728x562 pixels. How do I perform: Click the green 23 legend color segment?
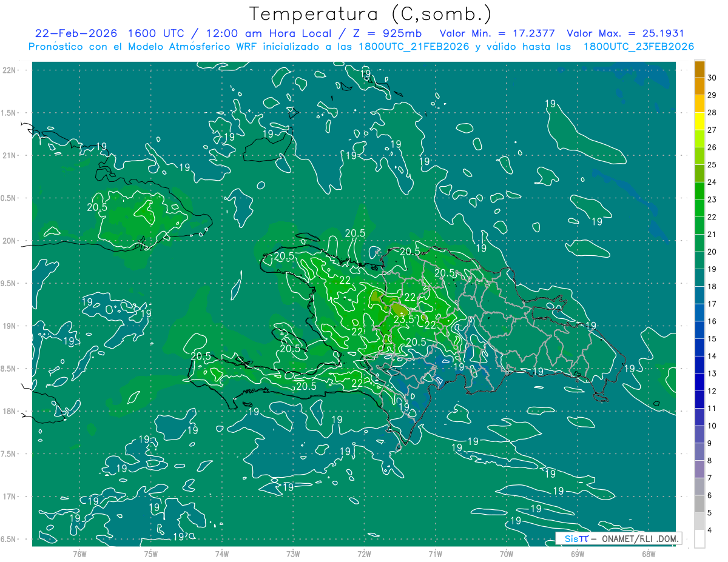coord(699,191)
